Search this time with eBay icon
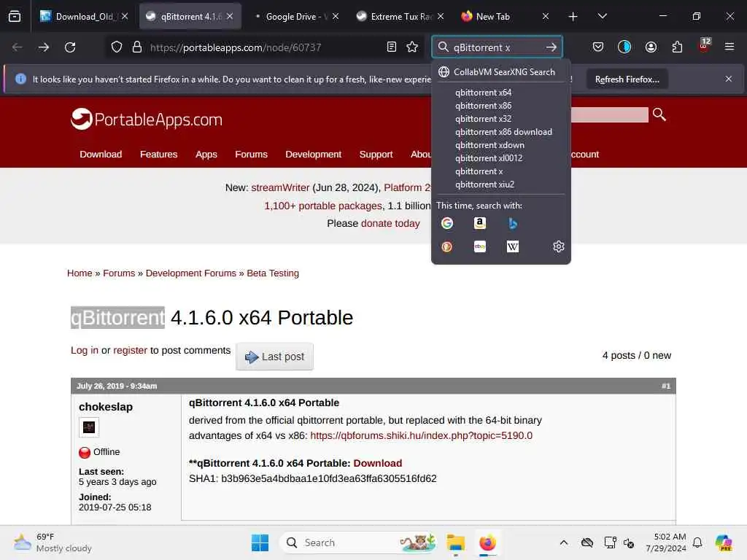The width and height of the screenshot is (747, 560). pyautogui.click(x=480, y=246)
